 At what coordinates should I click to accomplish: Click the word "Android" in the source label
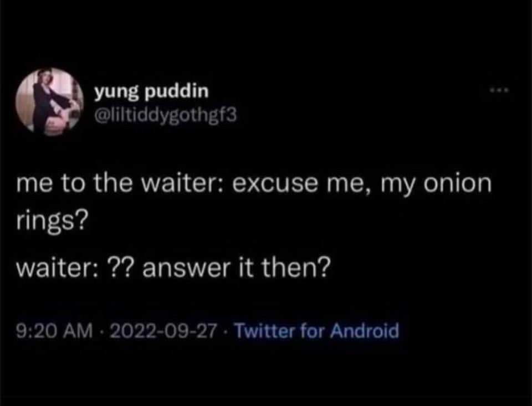[x=365, y=331]
